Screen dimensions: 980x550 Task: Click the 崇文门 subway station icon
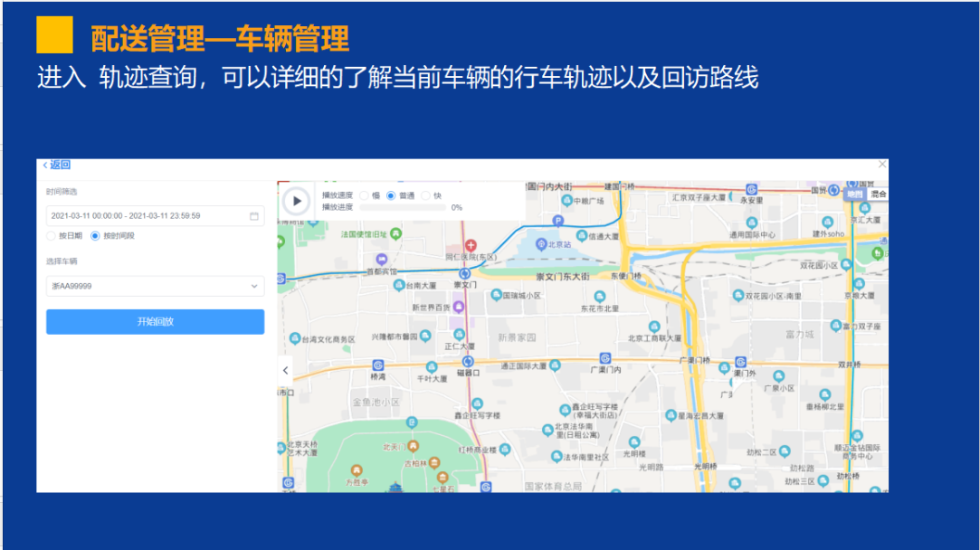coord(464,274)
